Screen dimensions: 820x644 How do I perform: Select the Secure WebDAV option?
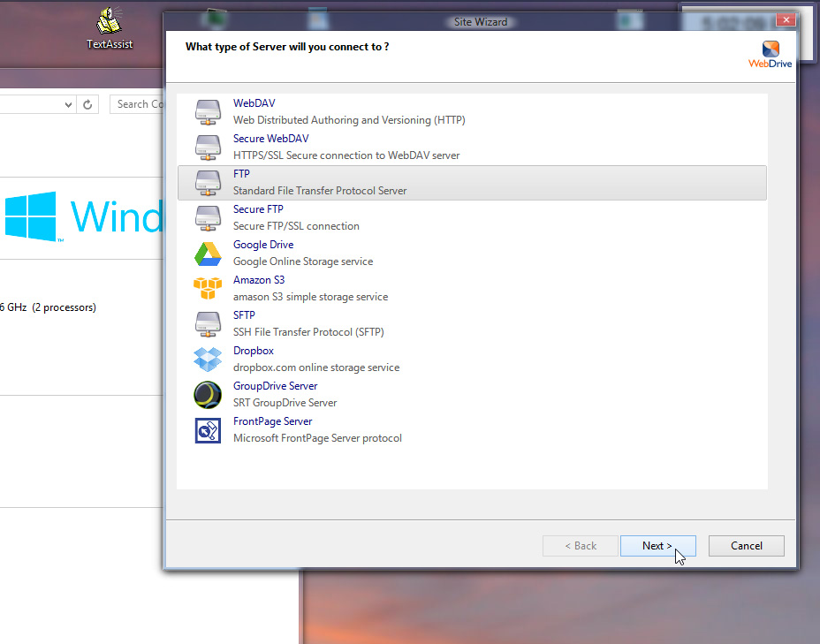(271, 139)
